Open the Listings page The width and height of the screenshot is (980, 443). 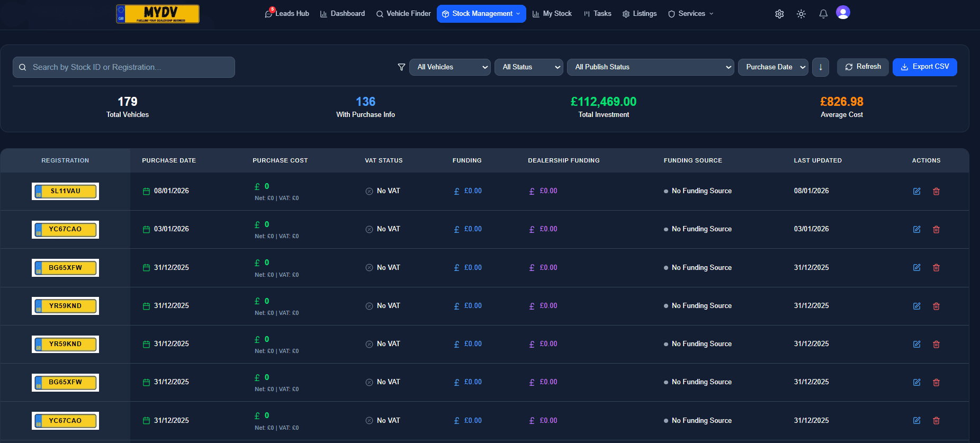[x=640, y=14]
